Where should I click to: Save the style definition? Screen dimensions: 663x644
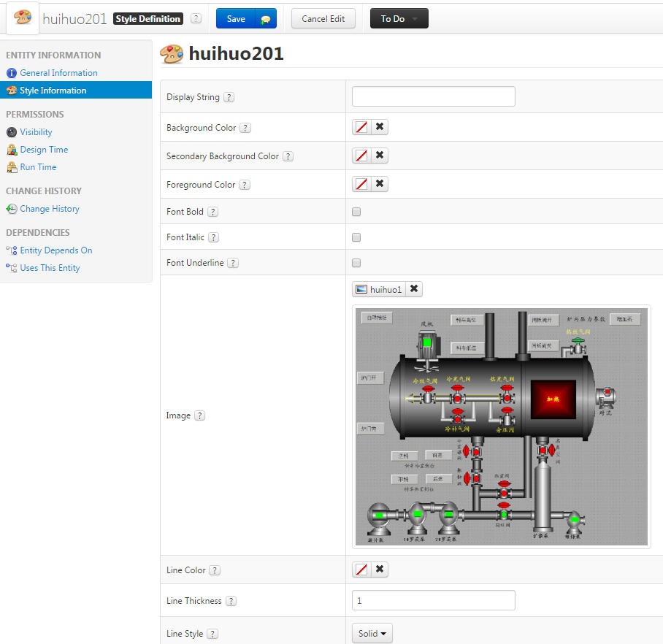[x=236, y=19]
